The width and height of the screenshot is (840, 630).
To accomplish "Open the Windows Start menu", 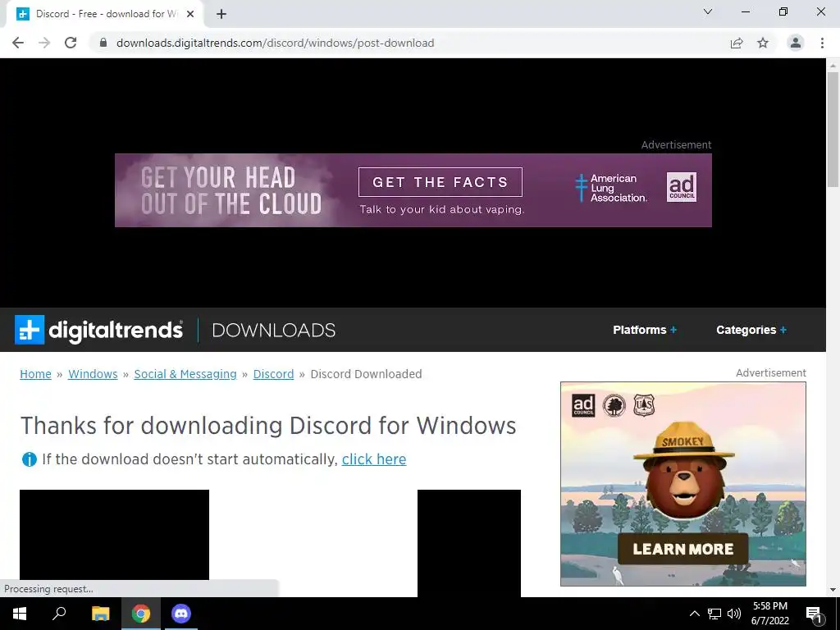I will (20, 614).
